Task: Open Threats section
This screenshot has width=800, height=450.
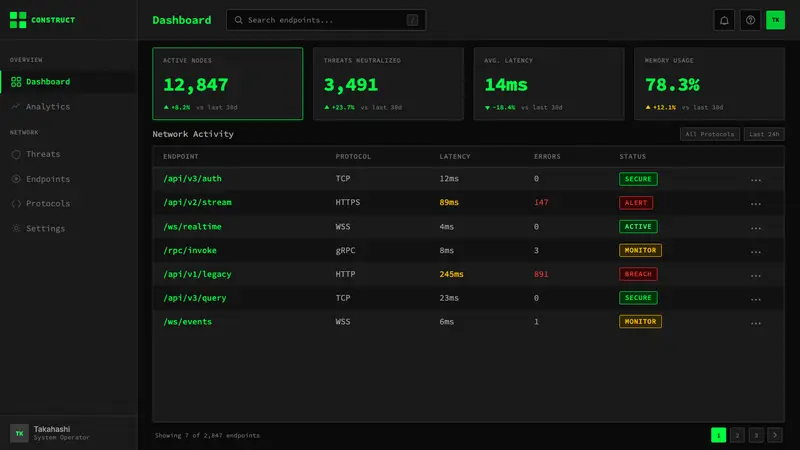Action: [69, 154]
